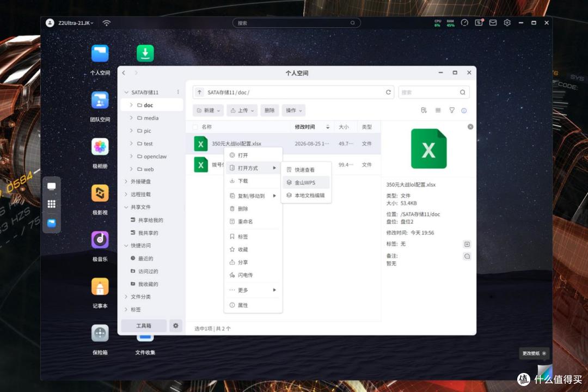Switch to list view icon
This screenshot has height=392, width=588.
tap(438, 111)
